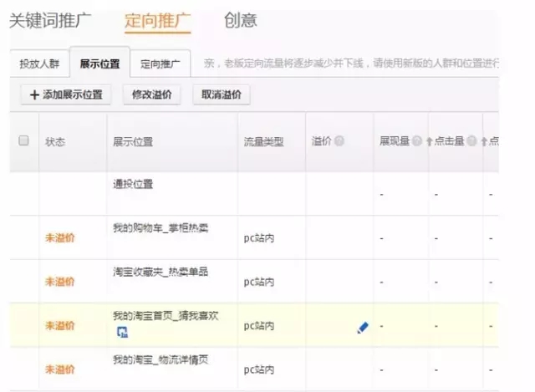The image size is (535, 392).
Task: Click the 流量类型 column header
Action: pyautogui.click(x=264, y=141)
